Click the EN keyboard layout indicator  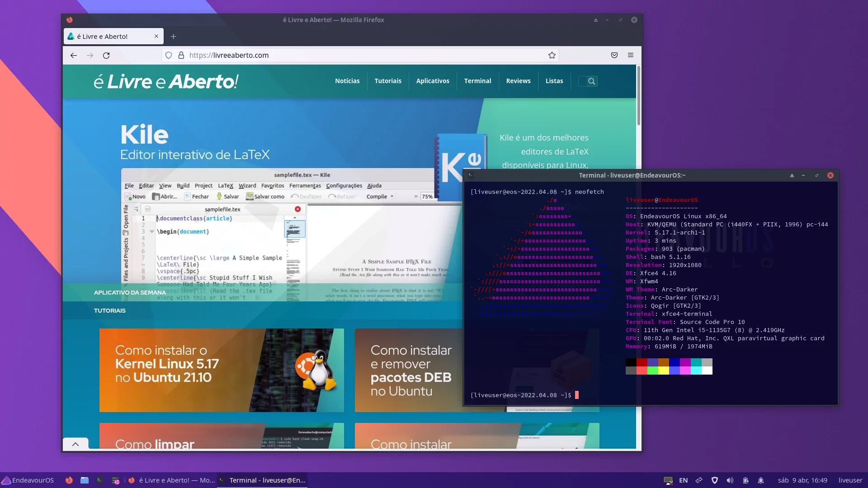pos(684,480)
